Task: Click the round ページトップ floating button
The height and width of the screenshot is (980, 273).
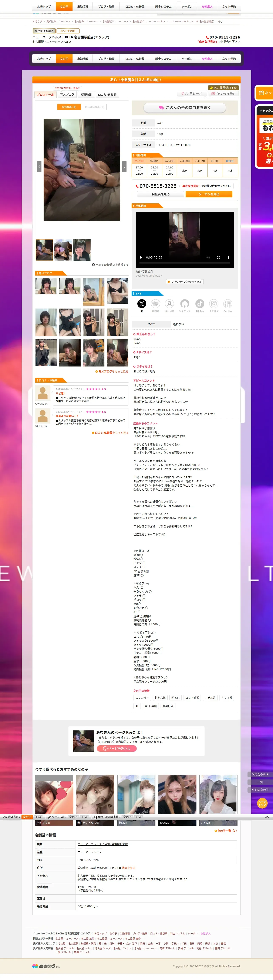Action: pyautogui.click(x=262, y=803)
